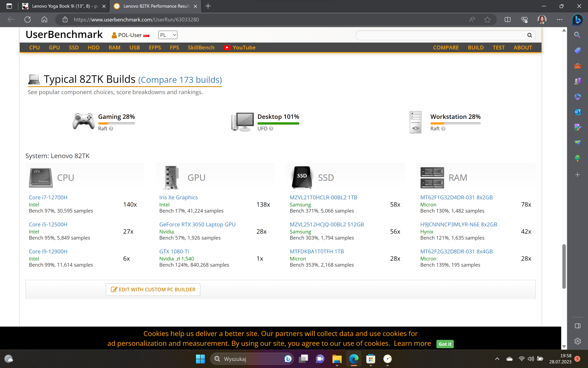Click the help icon next to Workstation Raft
Screen dimensions: 588x368
[443, 128]
